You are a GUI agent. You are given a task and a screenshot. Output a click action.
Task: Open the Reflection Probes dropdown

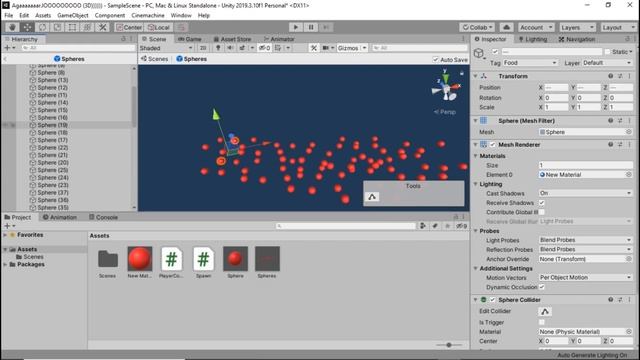click(x=585, y=249)
